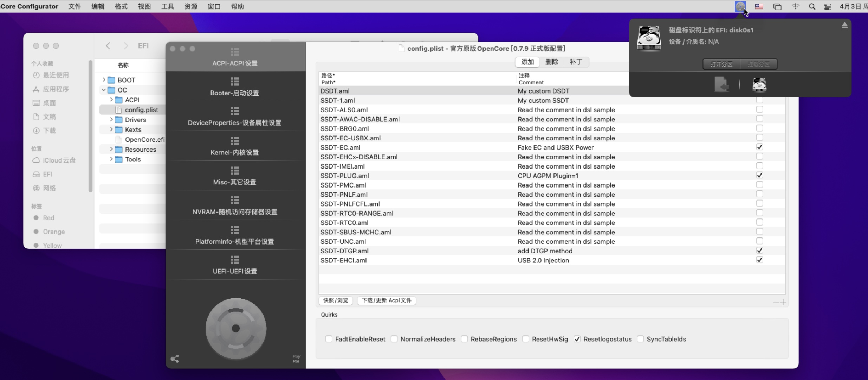Click the Finder sidebar scrollbar
868x380 pixels.
click(90, 127)
